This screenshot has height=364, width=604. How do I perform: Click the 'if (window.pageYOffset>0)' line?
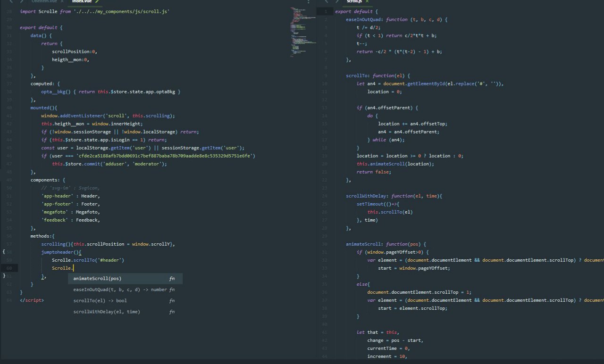tap(393, 252)
